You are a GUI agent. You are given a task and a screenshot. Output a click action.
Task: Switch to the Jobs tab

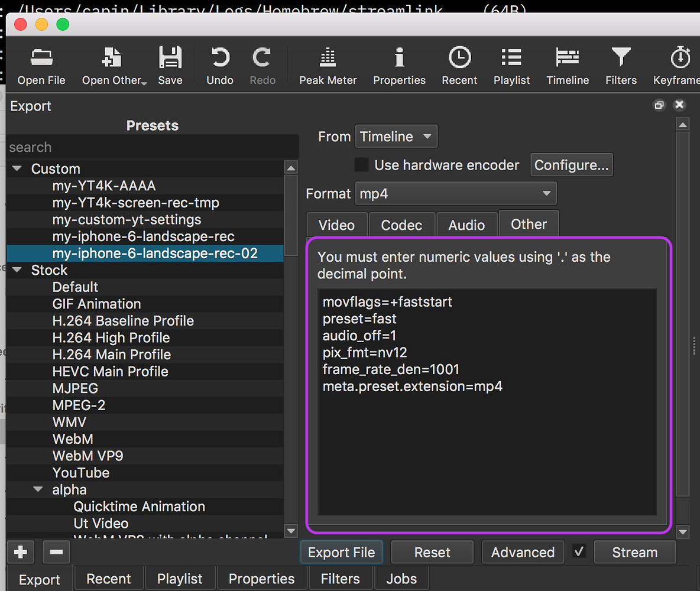(401, 579)
